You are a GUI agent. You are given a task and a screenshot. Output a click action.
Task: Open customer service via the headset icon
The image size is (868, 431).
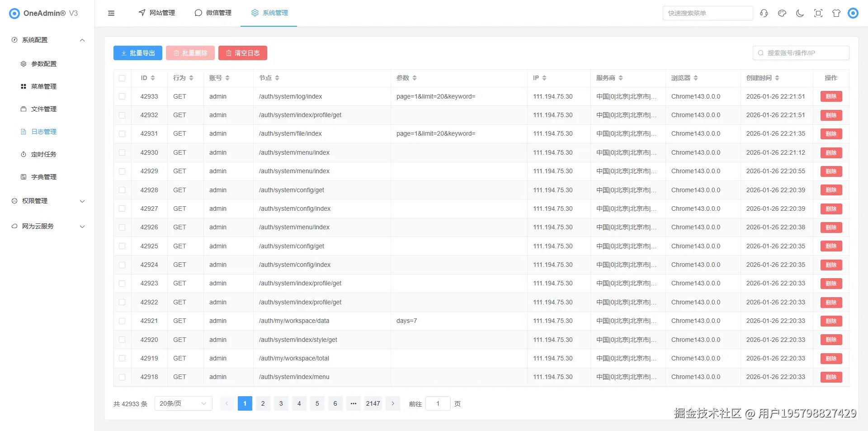764,13
